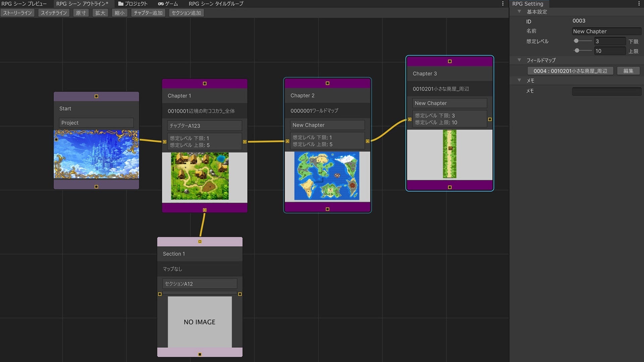Viewport: 644px width, 362px height.
Task: Open the RPG Setting panel options menu
Action: point(639,4)
